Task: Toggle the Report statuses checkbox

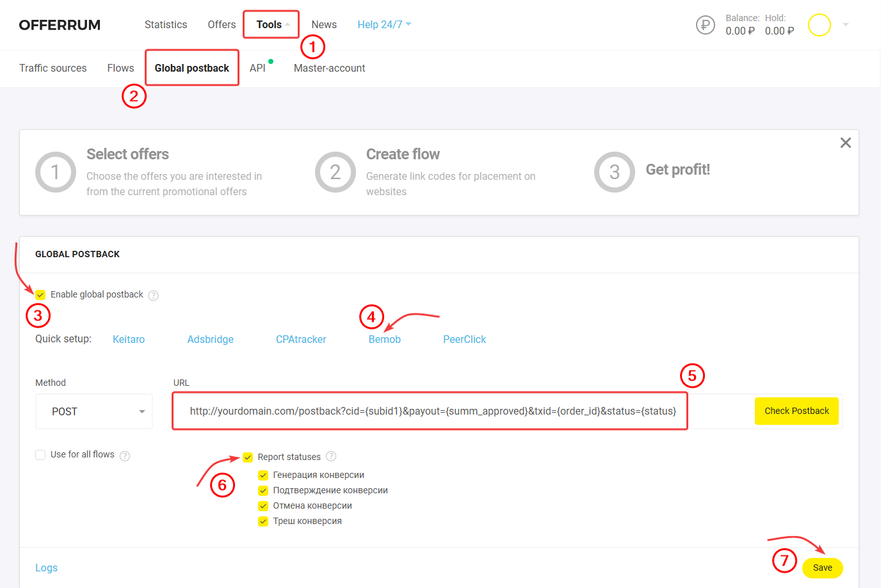Action: (248, 457)
